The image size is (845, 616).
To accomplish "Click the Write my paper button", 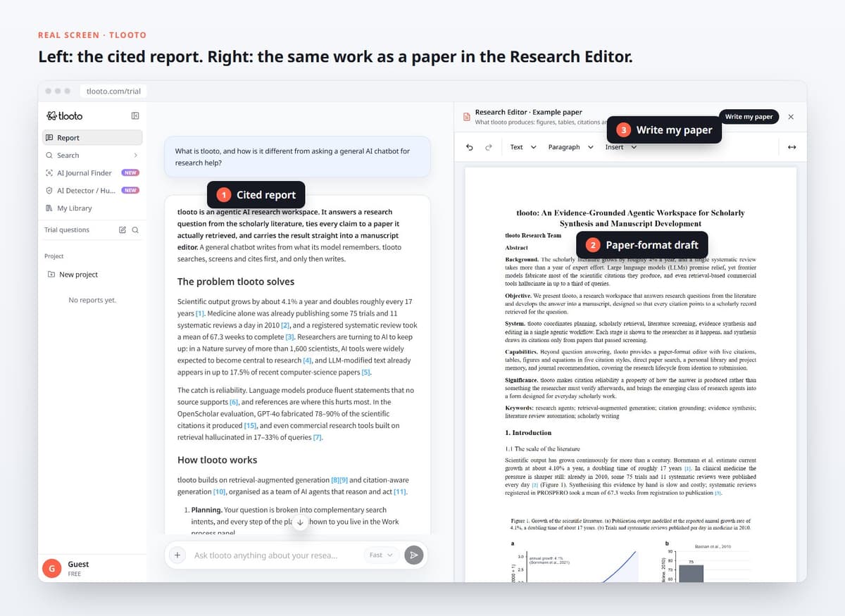I will [x=749, y=116].
